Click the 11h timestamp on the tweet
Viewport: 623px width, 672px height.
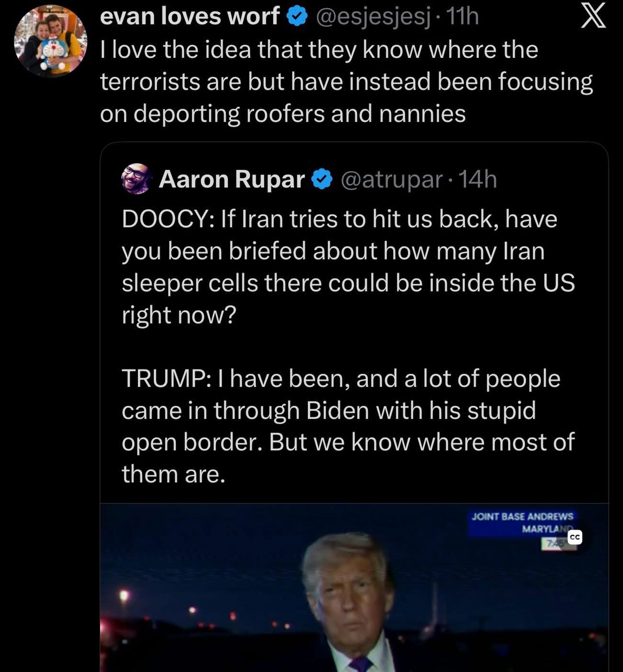click(x=462, y=17)
